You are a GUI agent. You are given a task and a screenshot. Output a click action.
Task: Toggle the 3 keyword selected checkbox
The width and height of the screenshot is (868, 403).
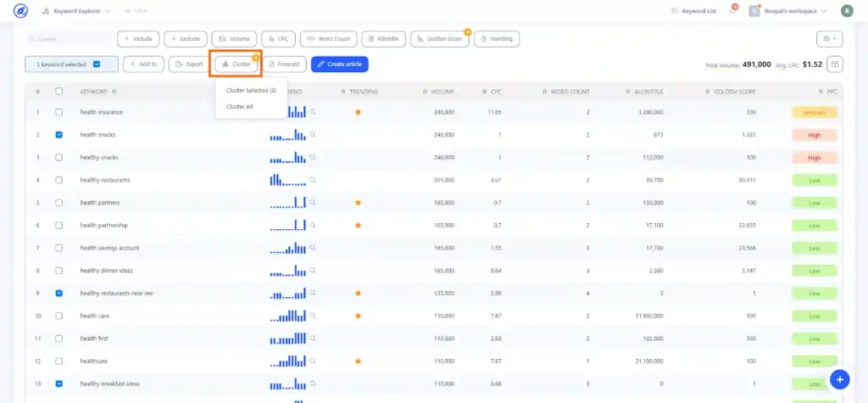tap(97, 64)
